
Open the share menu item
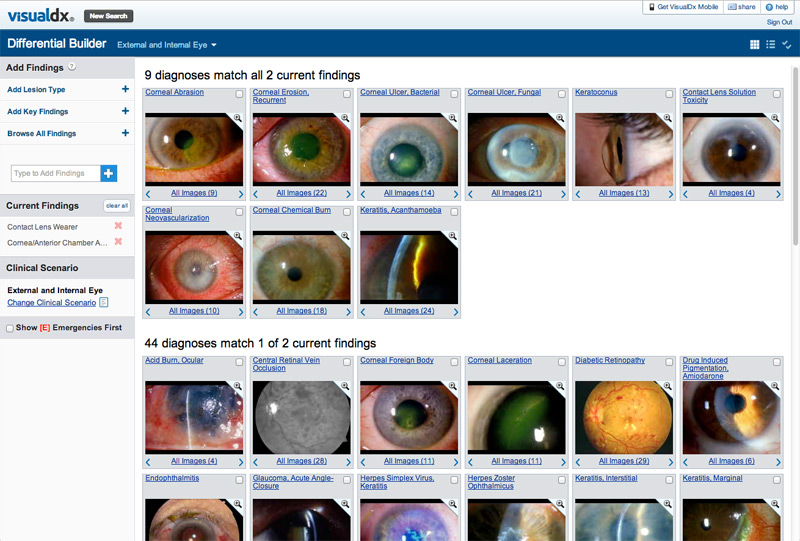(x=742, y=7)
